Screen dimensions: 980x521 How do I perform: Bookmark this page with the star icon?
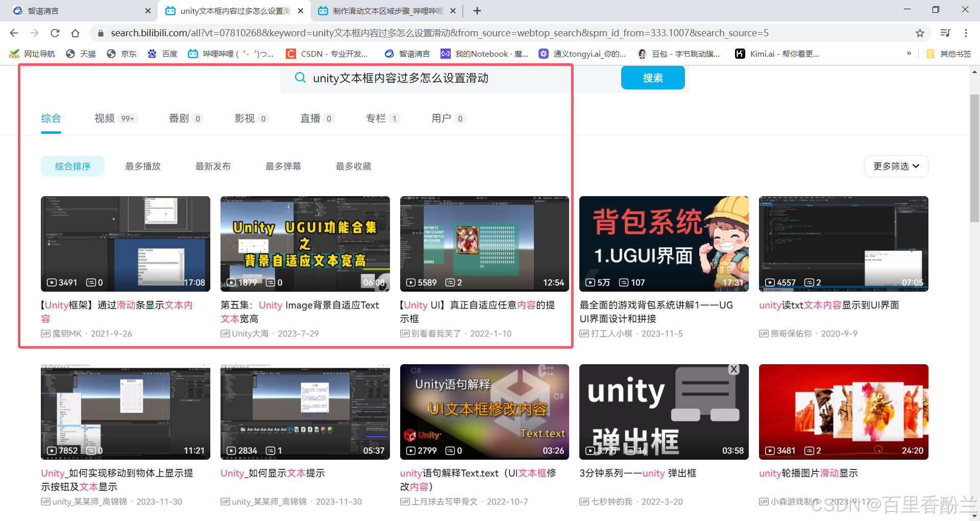tap(920, 33)
